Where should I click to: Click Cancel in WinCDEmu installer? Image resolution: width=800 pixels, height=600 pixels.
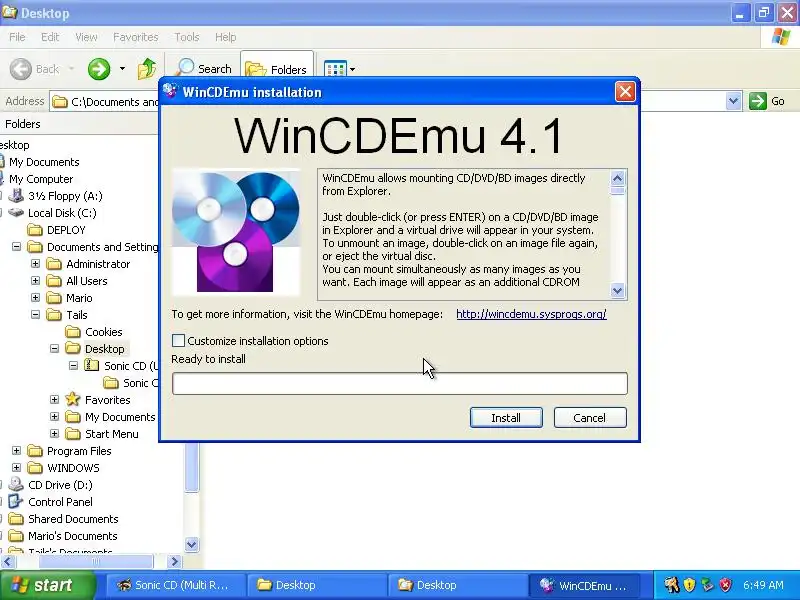[590, 418]
